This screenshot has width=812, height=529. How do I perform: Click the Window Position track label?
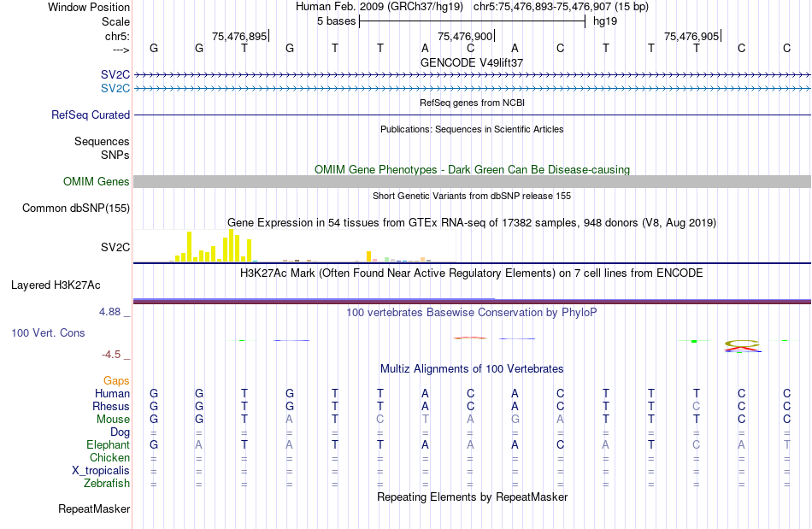89,7
